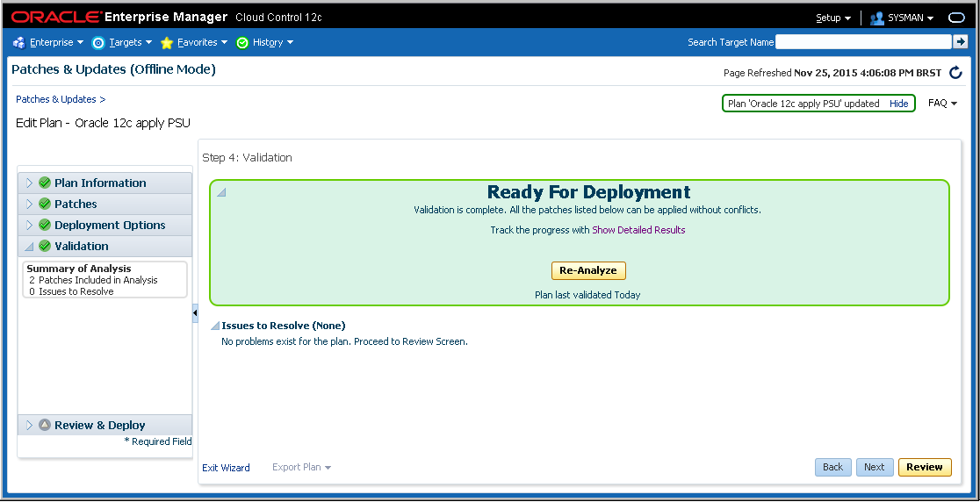Click the History clock icon
Viewport: 980px width, 502px height.
[x=242, y=42]
